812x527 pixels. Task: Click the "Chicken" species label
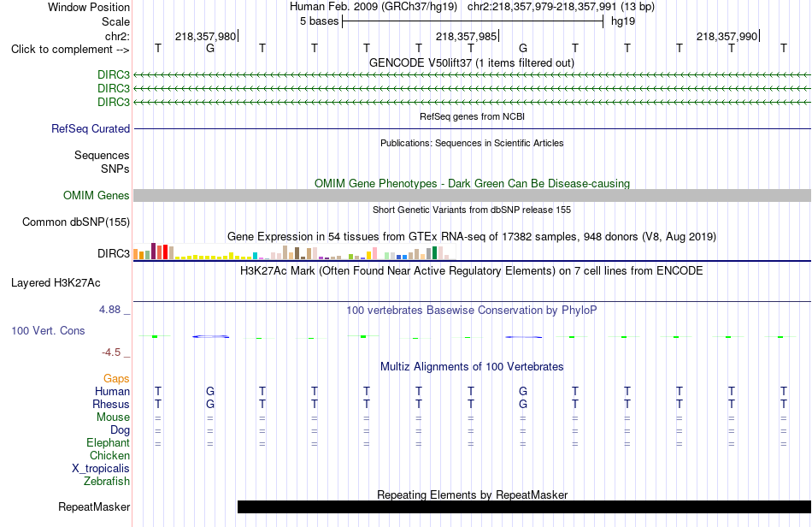pyautogui.click(x=109, y=455)
